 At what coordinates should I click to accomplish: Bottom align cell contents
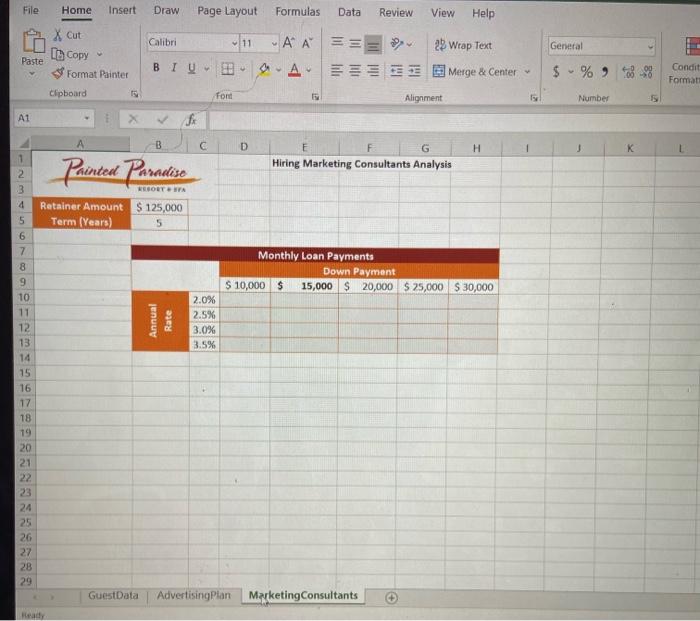point(373,44)
